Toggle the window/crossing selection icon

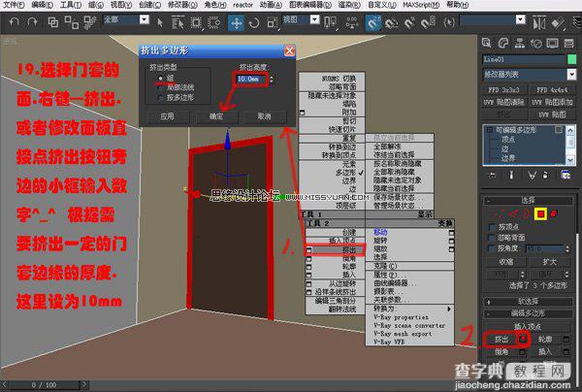pos(214,23)
